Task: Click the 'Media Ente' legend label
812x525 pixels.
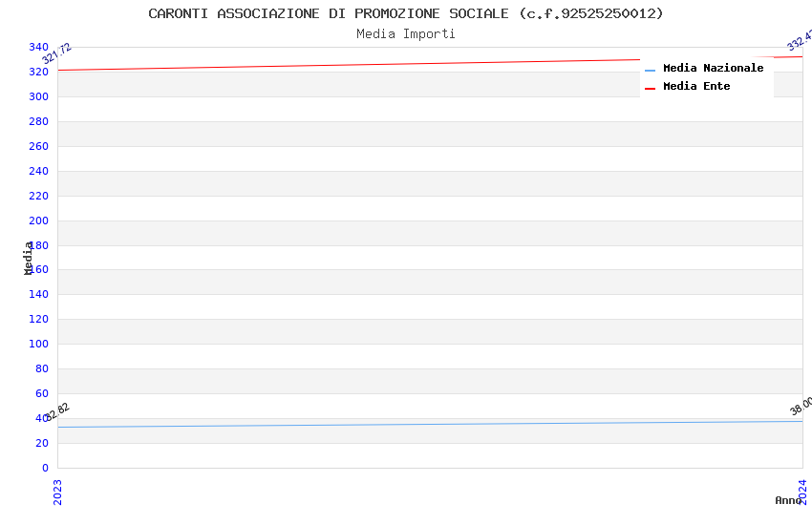Action: click(x=696, y=86)
